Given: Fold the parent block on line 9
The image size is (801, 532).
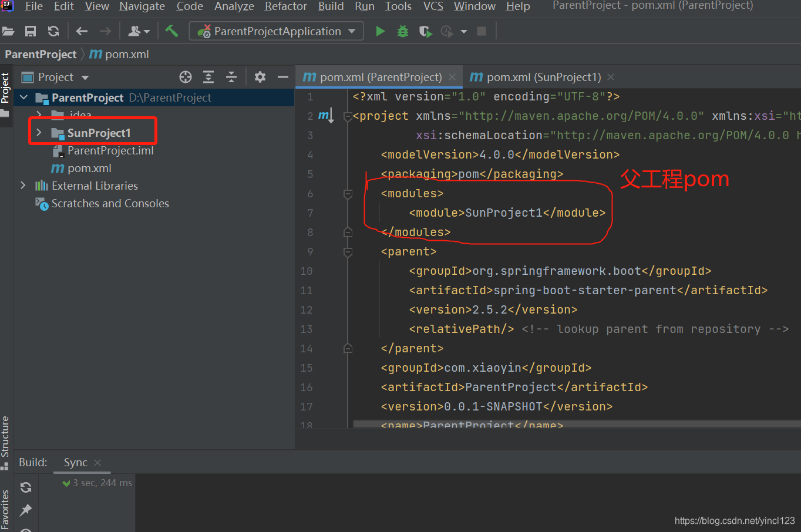Looking at the screenshot, I should click(x=348, y=251).
